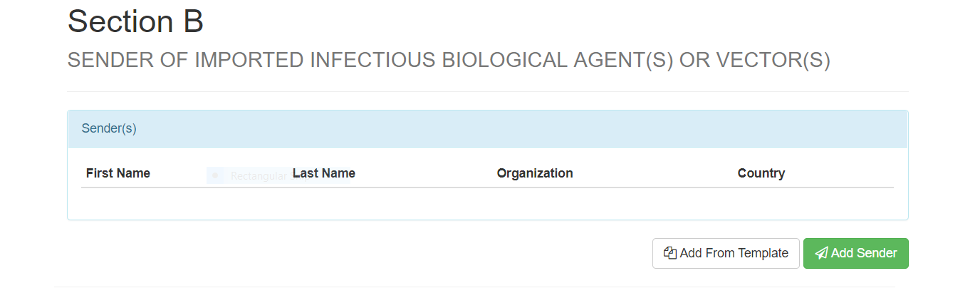Click the copy icon on Add From Template
Image resolution: width=980 pixels, height=298 pixels.
point(669,253)
